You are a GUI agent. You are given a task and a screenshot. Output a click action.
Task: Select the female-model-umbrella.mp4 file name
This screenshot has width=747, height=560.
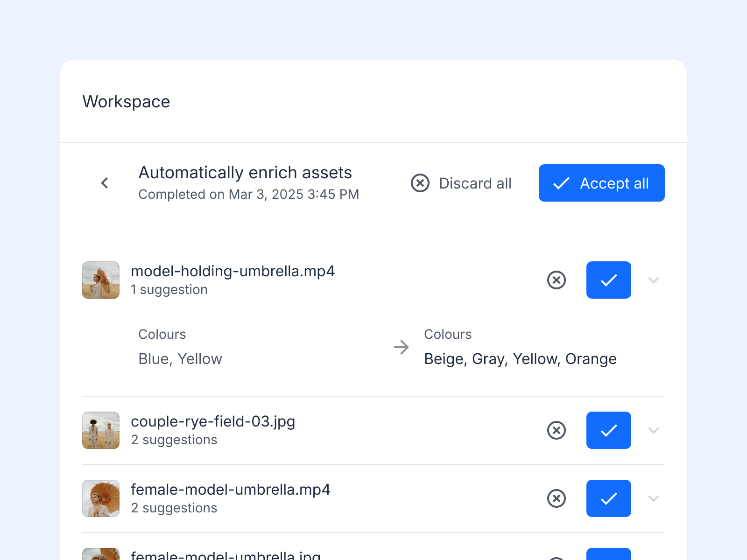pos(231,490)
